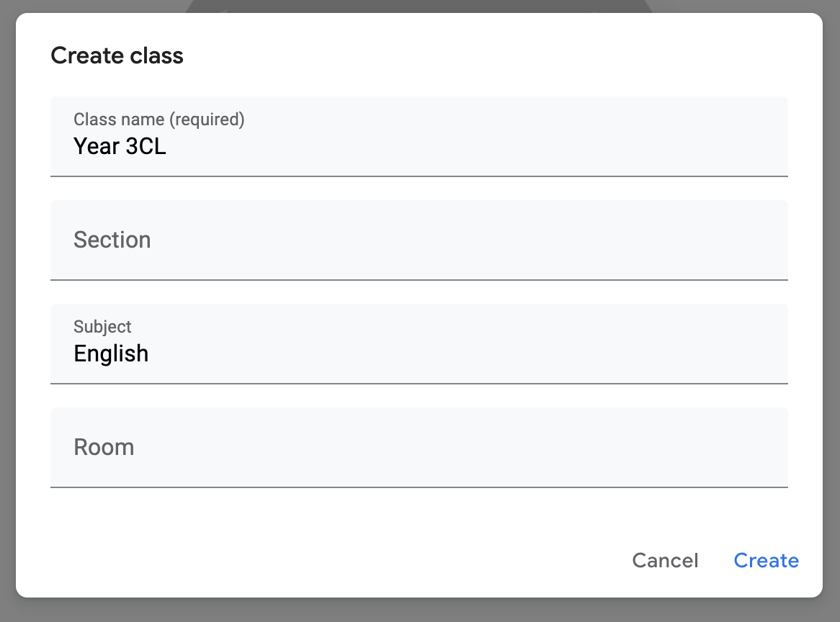Click the Subject field containing English

[x=419, y=343]
